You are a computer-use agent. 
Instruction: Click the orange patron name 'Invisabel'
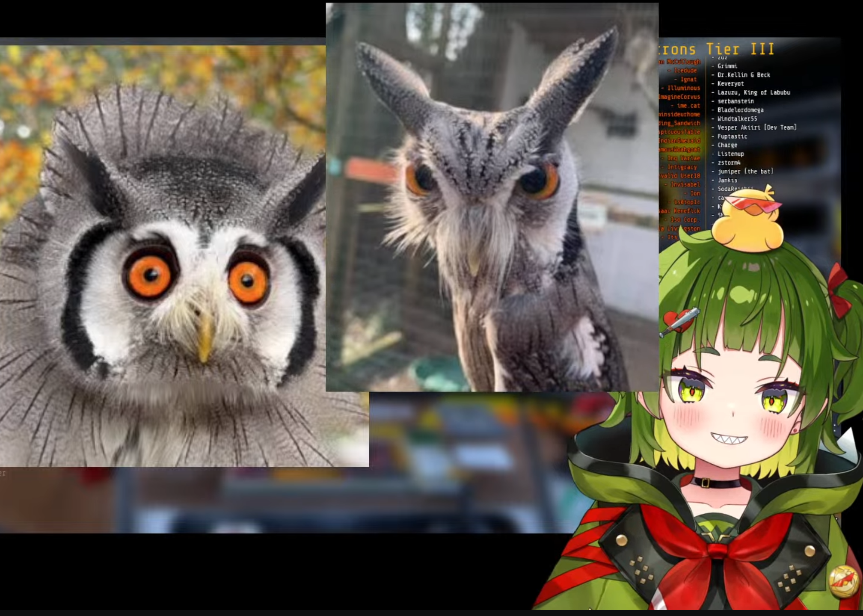(x=685, y=184)
